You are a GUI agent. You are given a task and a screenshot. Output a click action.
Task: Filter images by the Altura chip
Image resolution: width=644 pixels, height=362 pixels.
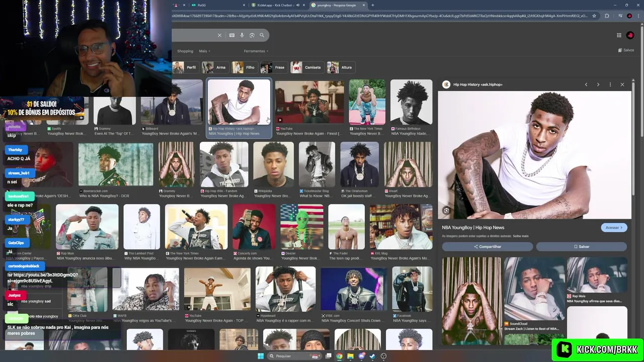coord(341,67)
